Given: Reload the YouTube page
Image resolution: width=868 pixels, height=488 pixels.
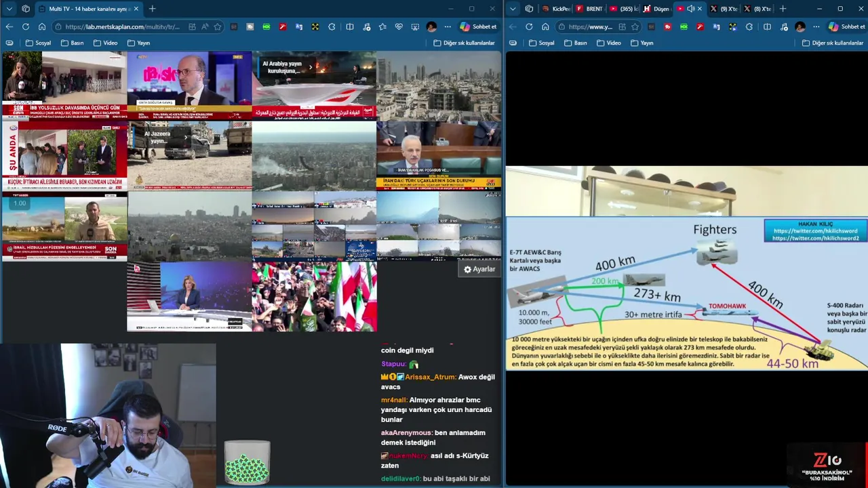Looking at the screenshot, I should (529, 26).
